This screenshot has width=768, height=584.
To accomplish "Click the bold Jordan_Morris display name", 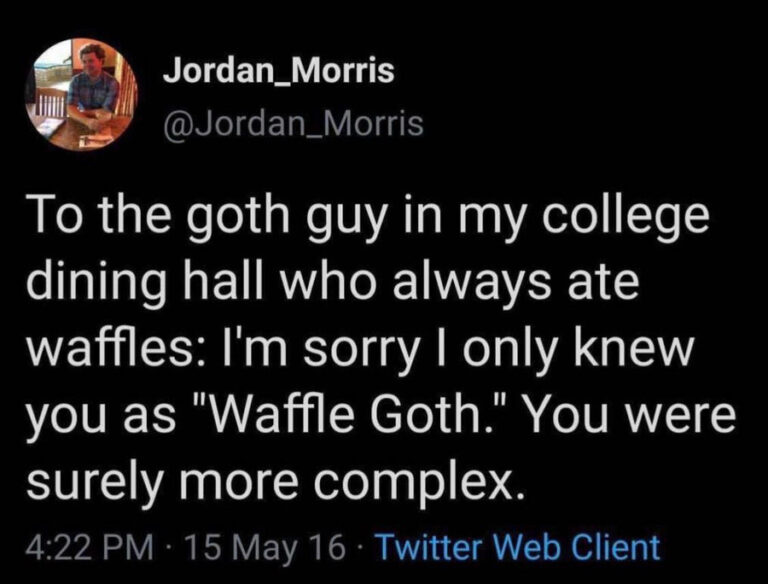I will point(279,71).
